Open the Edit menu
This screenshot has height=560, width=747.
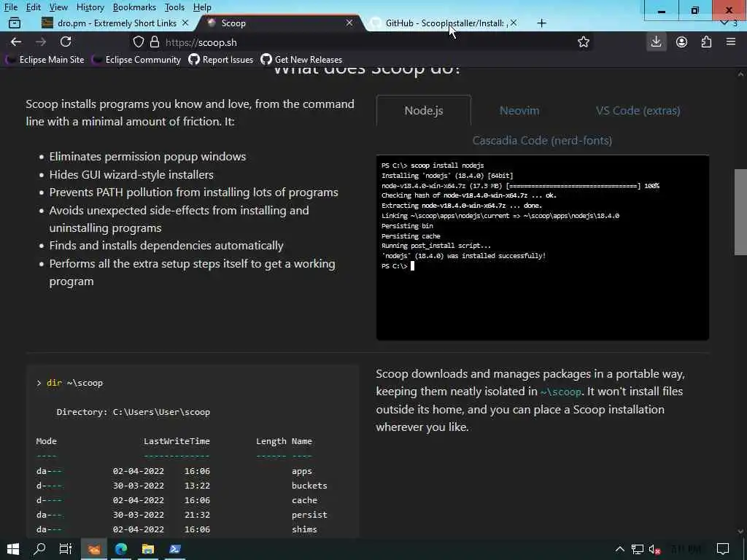33,7
